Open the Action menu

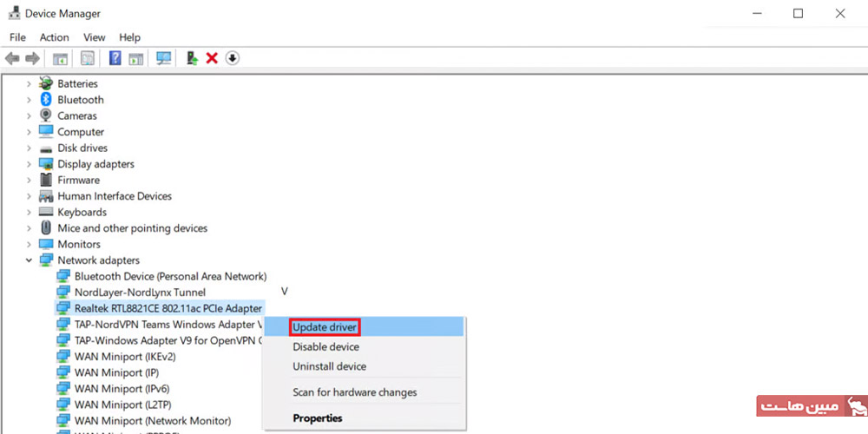[x=54, y=37]
